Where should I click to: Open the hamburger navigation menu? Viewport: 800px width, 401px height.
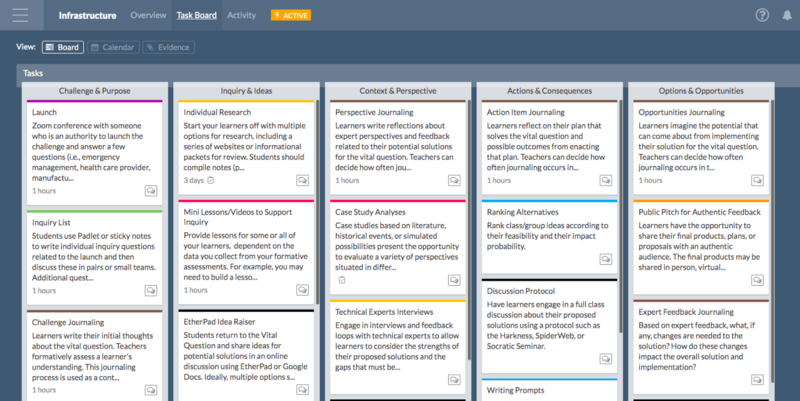(22, 15)
